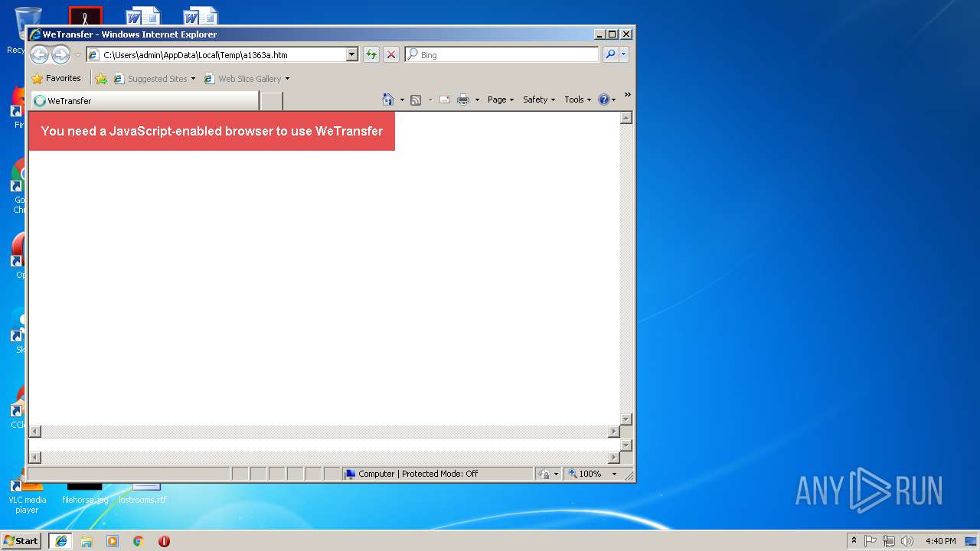Open the Suggested Sites link

click(150, 78)
